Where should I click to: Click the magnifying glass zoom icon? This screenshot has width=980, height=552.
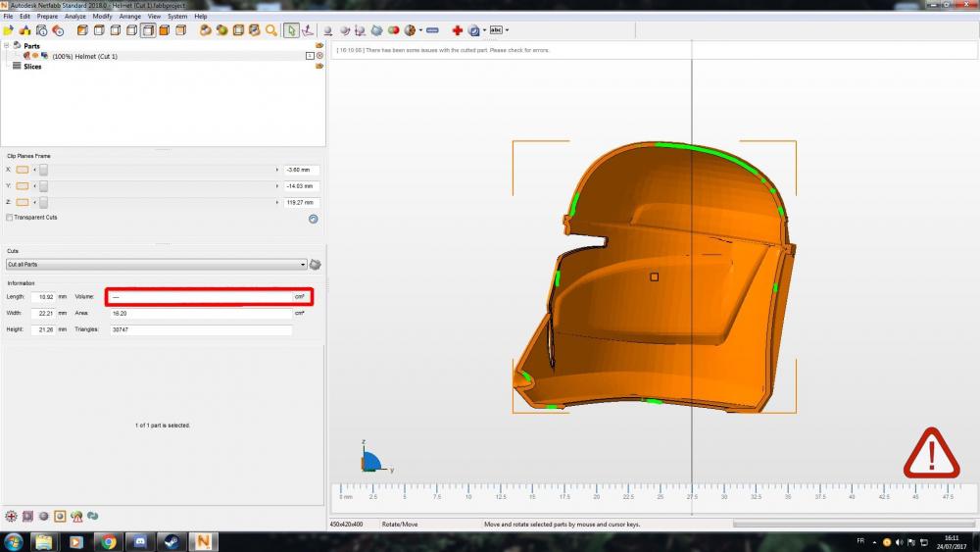tap(270, 30)
